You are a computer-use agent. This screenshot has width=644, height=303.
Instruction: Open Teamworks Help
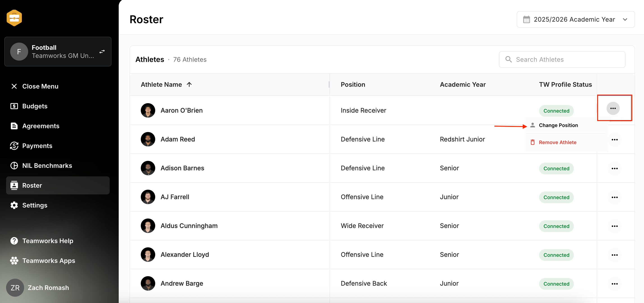(x=42, y=241)
